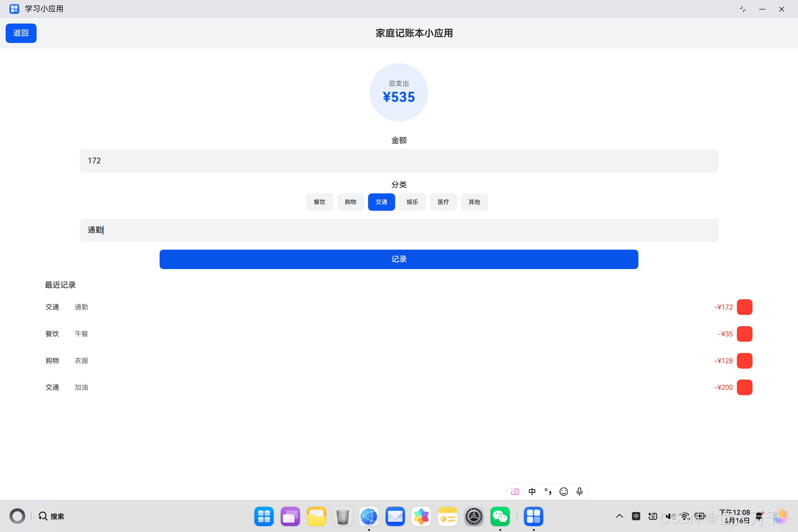Open WeChat in the dock

pos(500,516)
